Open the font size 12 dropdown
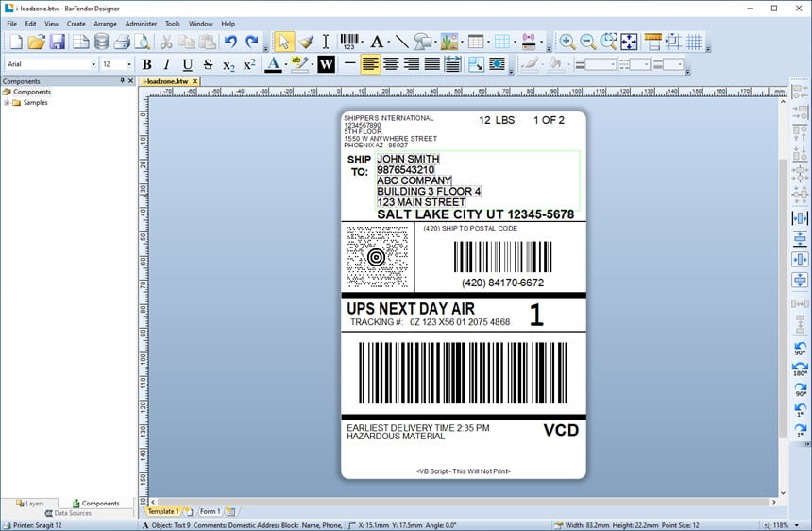The image size is (812, 531). tap(129, 64)
